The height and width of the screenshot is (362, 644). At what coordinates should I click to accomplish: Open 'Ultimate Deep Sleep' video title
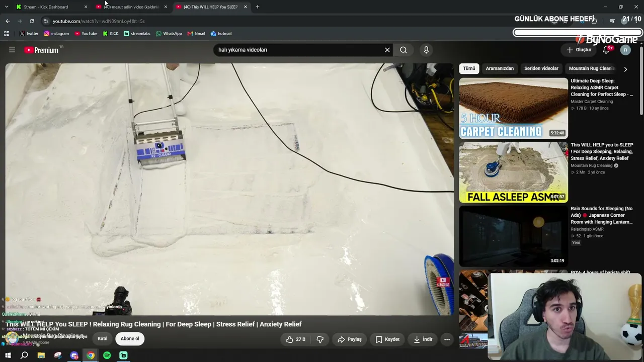pos(602,87)
